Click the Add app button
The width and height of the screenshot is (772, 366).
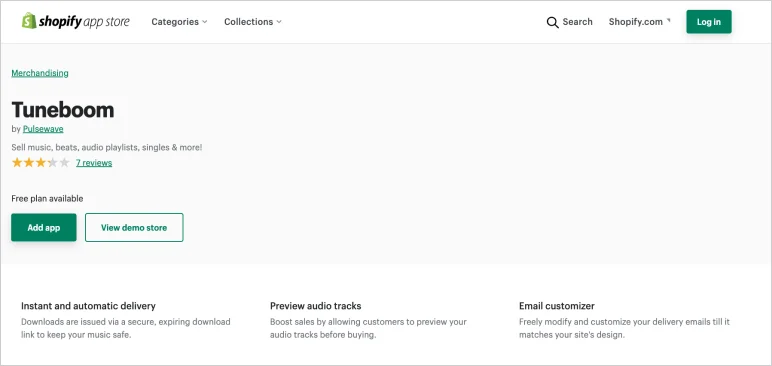pyautogui.click(x=44, y=228)
